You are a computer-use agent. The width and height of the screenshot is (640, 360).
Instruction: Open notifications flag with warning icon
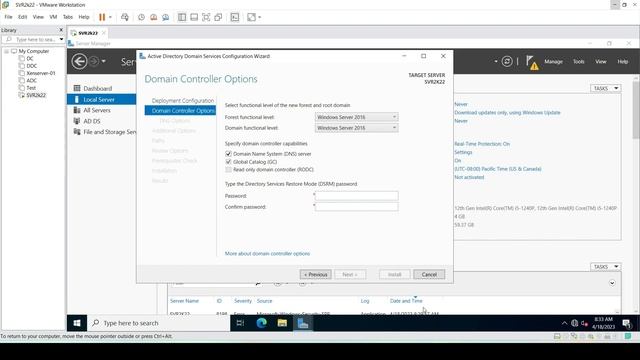point(532,62)
